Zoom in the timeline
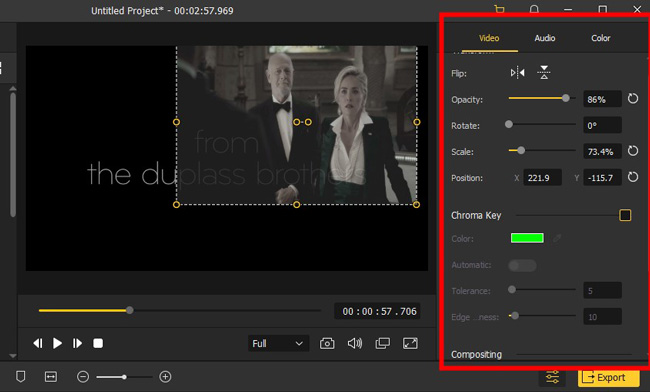650x392 pixels. coord(165,377)
